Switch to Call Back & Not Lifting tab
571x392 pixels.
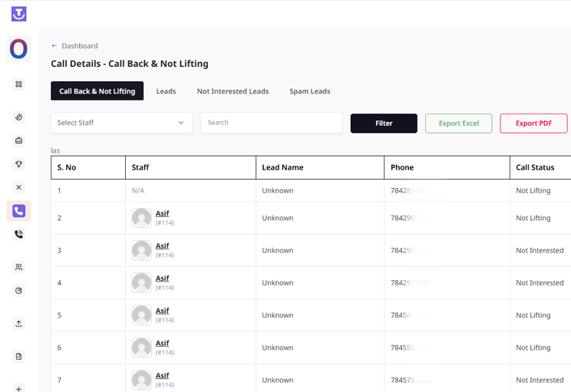tap(97, 91)
